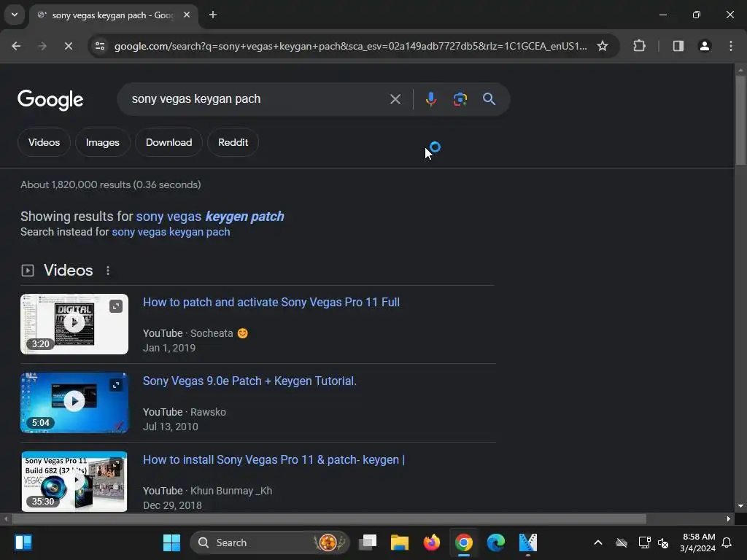Open a new browser tab
747x560 pixels.
point(213,15)
